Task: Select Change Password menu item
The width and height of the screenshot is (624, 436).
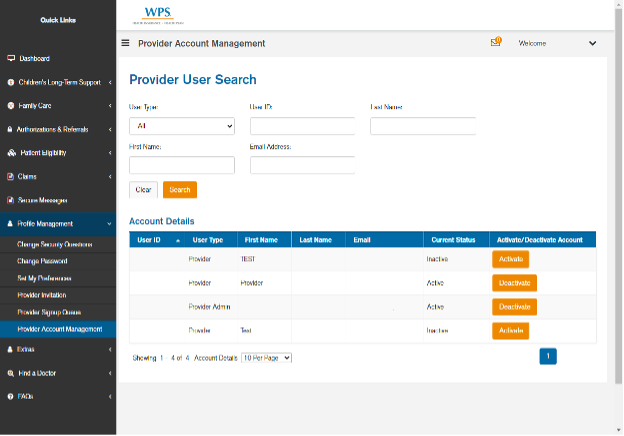Action: click(44, 260)
